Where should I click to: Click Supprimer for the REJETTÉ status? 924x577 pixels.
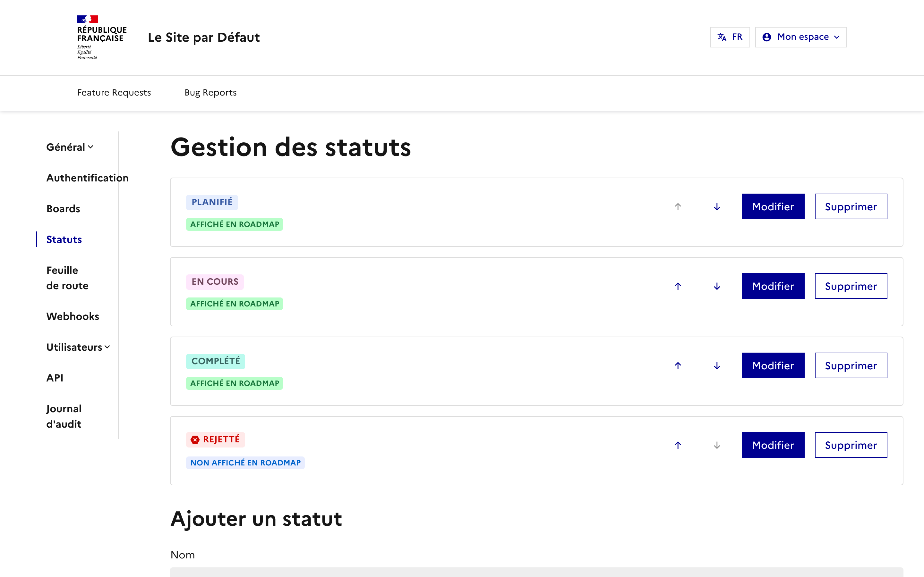[x=851, y=445]
